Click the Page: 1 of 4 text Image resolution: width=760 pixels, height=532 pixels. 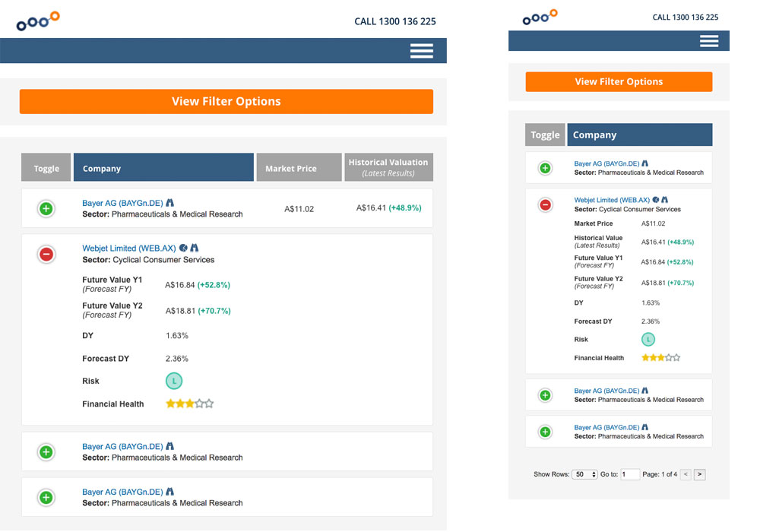tap(660, 474)
